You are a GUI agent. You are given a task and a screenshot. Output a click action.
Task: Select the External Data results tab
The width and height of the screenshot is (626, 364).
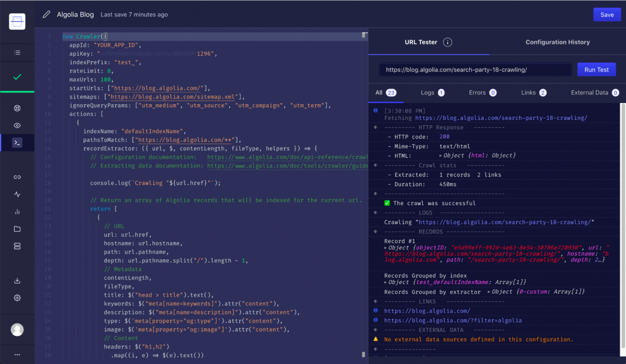[595, 93]
